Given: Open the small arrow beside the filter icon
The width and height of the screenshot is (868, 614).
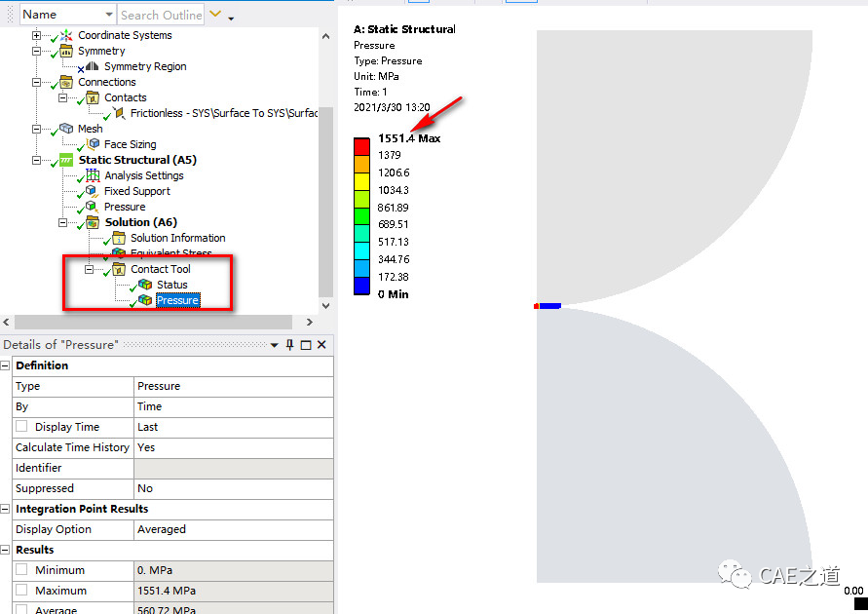Looking at the screenshot, I should (231, 19).
